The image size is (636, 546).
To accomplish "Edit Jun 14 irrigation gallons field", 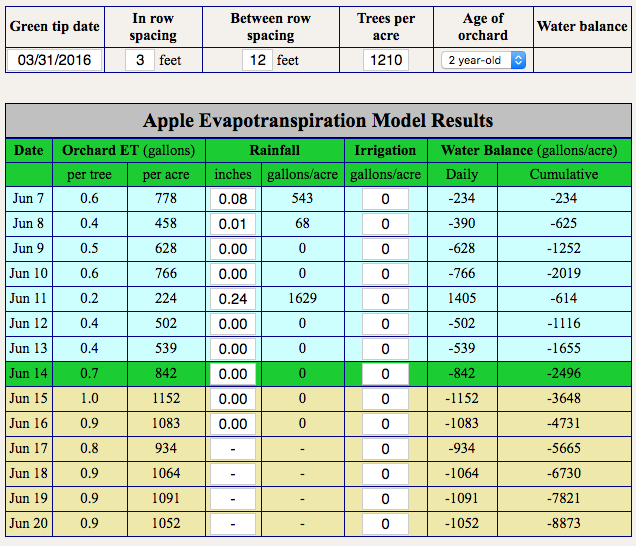I will (385, 374).
